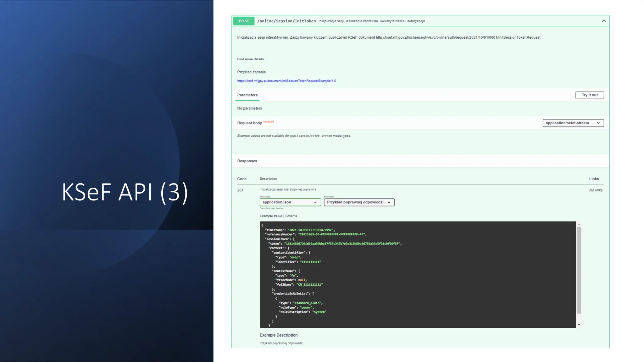Click the Responses section header
Viewport: 644px width, 362px height.
click(247, 161)
